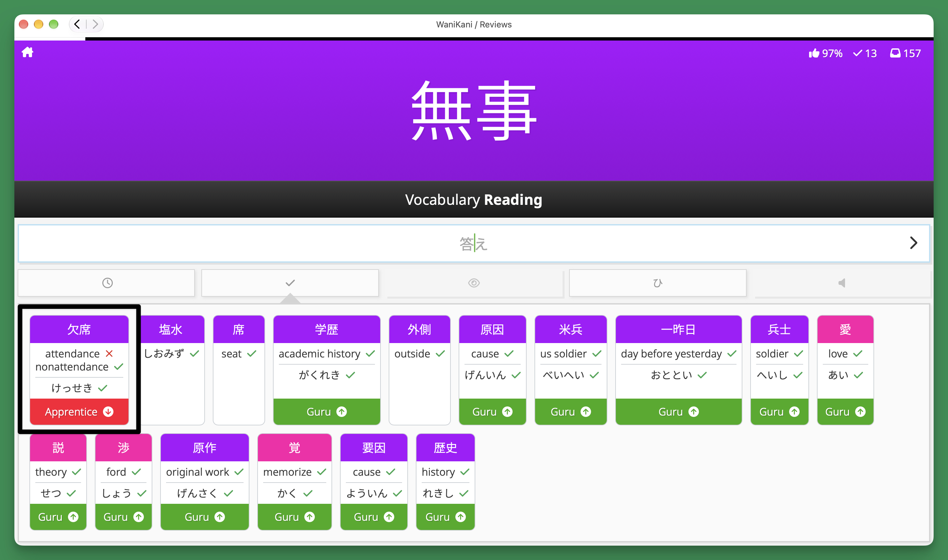Open the 欠席 vocabulary card header
Image resolution: width=948 pixels, height=560 pixels.
[x=79, y=329]
